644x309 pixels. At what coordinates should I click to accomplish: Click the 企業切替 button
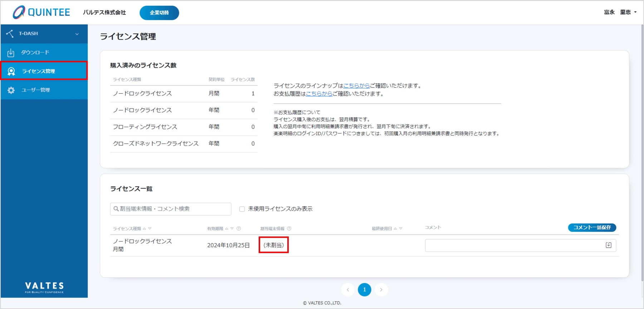pos(159,13)
